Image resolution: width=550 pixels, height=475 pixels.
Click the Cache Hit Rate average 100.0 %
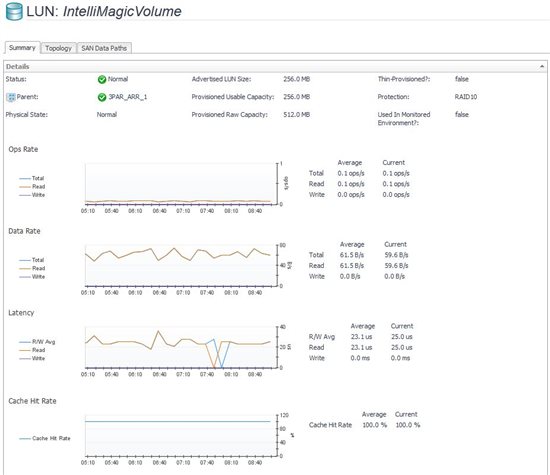(375, 425)
